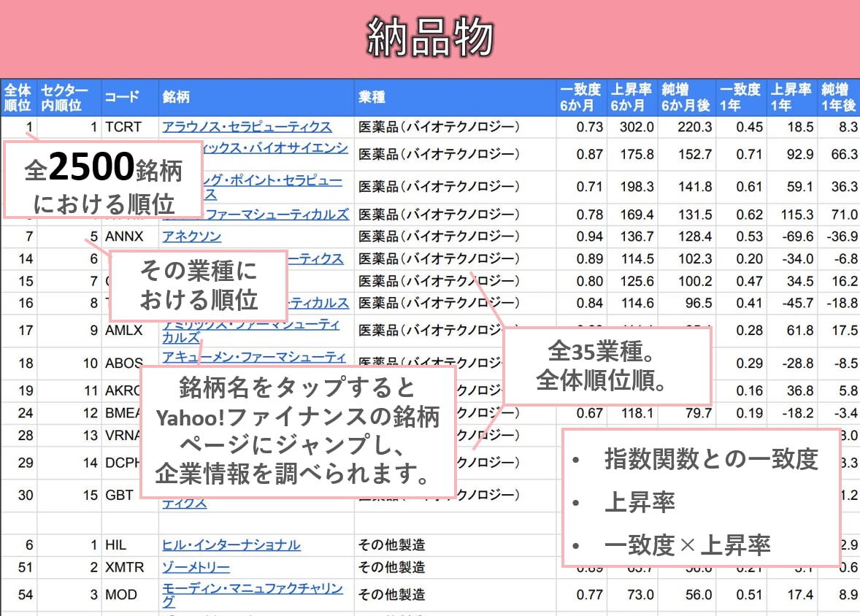Image resolution: width=860 pixels, height=616 pixels.
Task: Select the 302.0 value in TCRT row
Action: coord(631,127)
